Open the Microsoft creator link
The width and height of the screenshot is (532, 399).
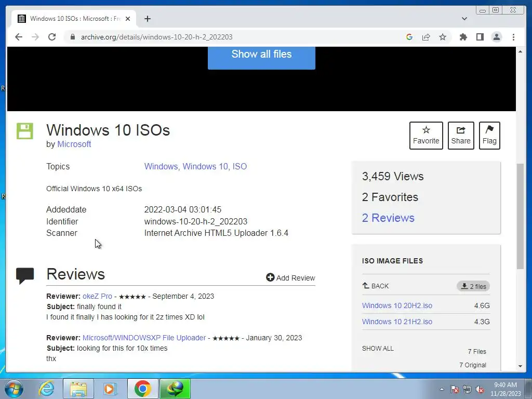point(74,144)
